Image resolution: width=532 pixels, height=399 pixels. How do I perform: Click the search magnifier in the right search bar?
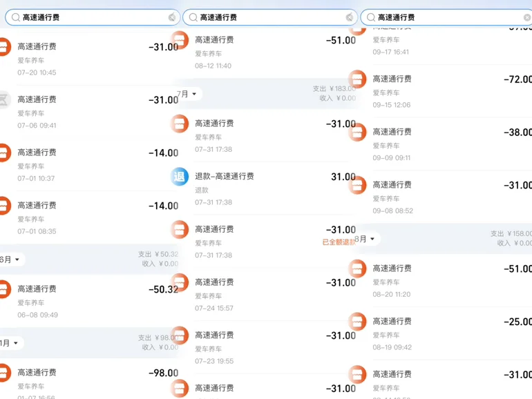pyautogui.click(x=371, y=17)
